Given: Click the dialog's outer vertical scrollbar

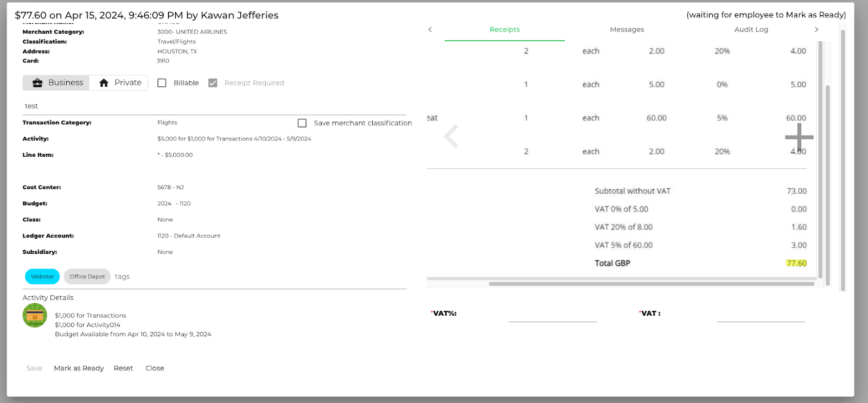Looking at the screenshot, I should pos(843,160).
